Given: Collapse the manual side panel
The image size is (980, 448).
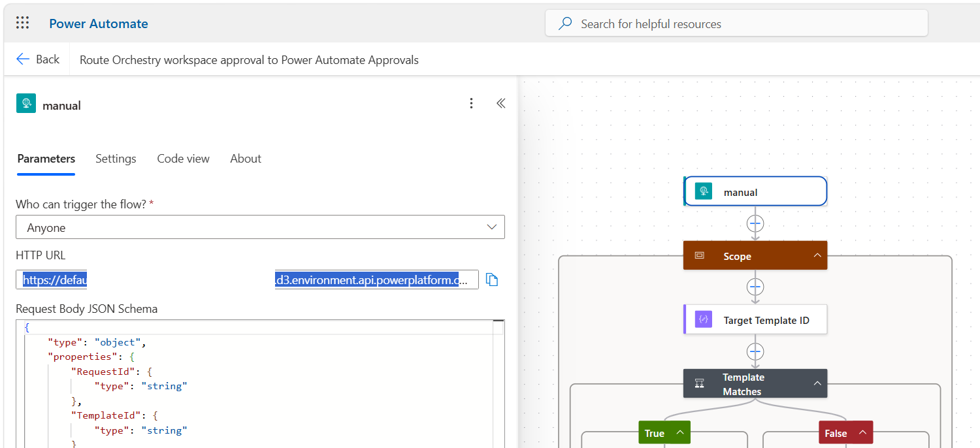Looking at the screenshot, I should [x=501, y=104].
